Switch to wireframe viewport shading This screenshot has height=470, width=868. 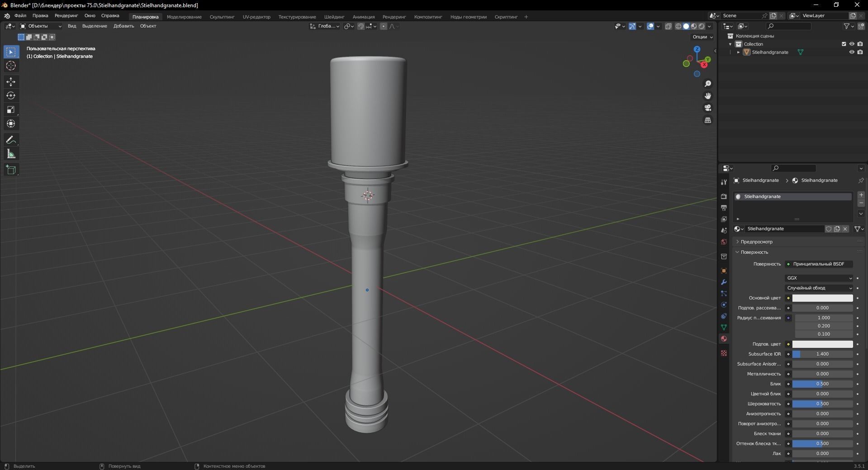(678, 26)
